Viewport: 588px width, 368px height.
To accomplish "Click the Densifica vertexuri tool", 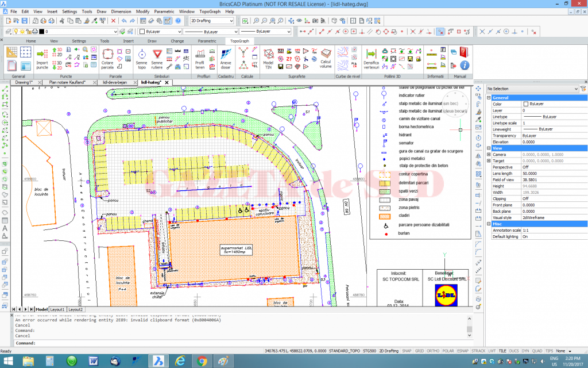I will click(x=372, y=59).
